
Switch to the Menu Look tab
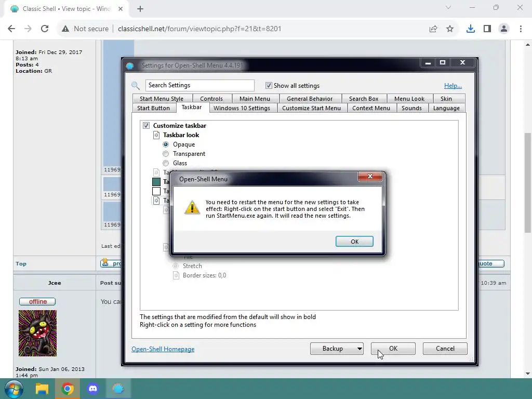coord(409,98)
